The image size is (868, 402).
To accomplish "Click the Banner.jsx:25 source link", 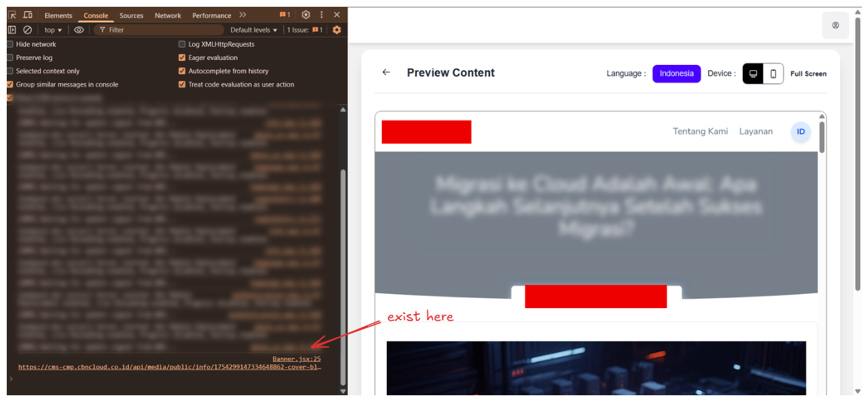I will tap(296, 359).
